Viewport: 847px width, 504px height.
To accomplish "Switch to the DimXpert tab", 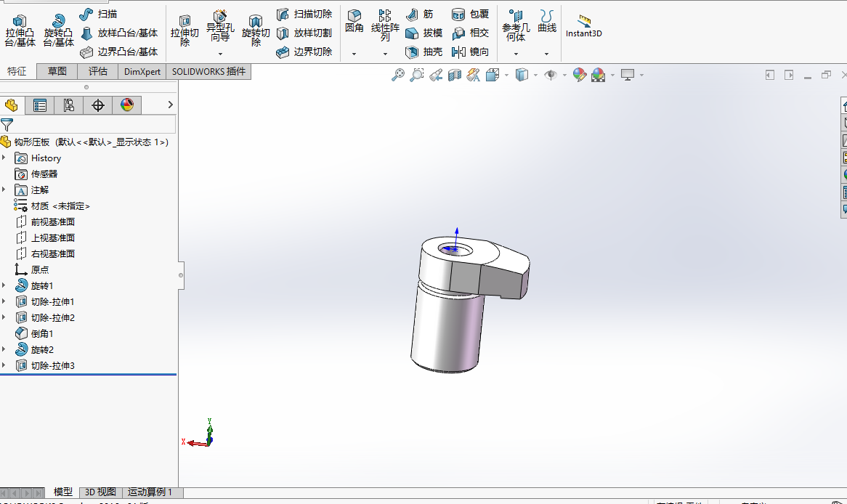I will [142, 71].
